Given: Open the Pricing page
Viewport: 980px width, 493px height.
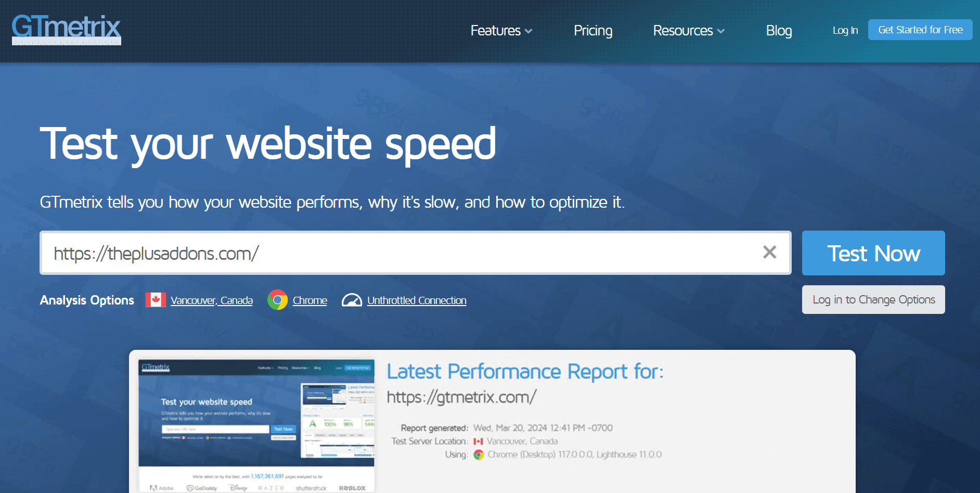Looking at the screenshot, I should (593, 31).
